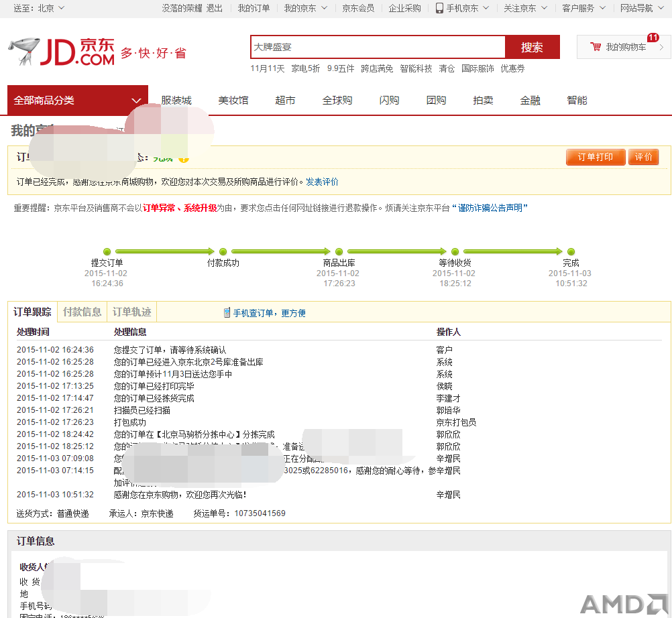
Task: Open the shopping cart icon
Action: coord(596,47)
